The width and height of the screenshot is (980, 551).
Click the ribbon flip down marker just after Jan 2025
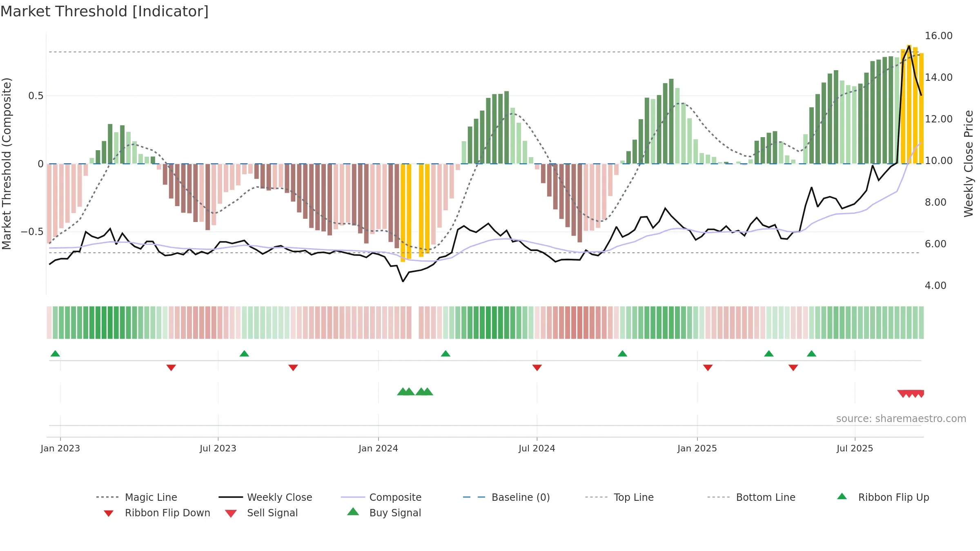[x=708, y=368]
